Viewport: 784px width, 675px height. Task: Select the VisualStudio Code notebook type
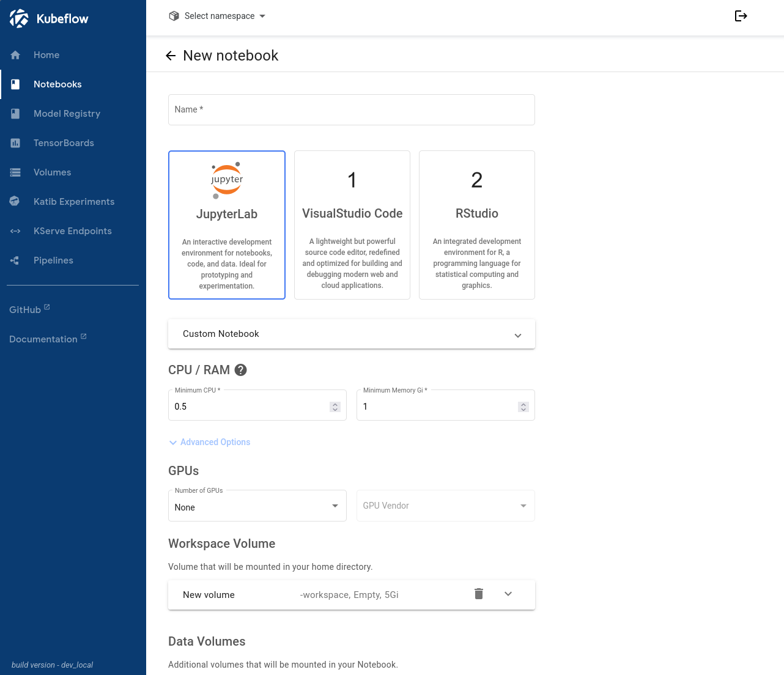[x=352, y=225]
